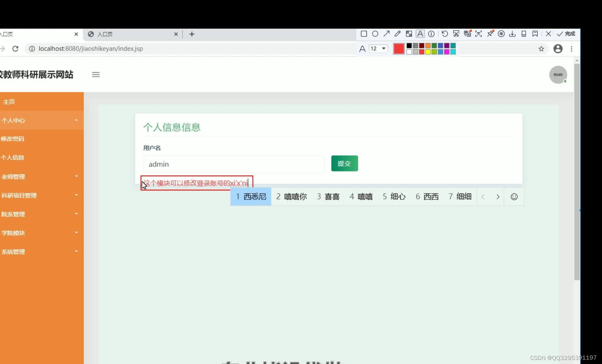Pick the yellow color swatch
The height and width of the screenshot is (364, 602).
[x=428, y=52]
